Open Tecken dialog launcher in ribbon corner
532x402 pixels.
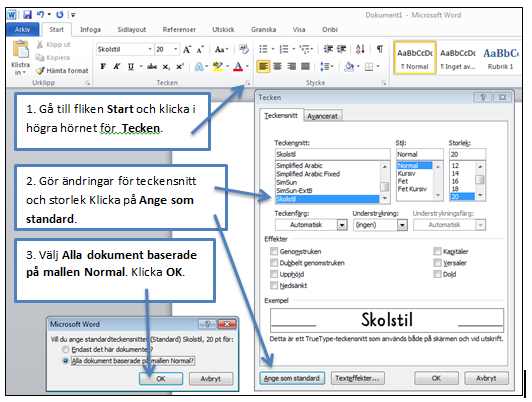(248, 83)
